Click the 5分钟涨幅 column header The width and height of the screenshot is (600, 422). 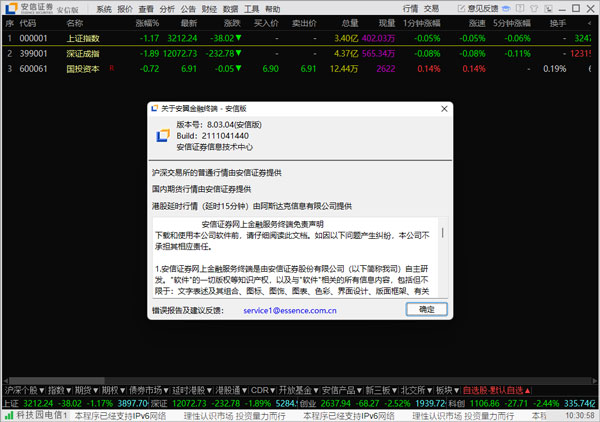pos(512,23)
